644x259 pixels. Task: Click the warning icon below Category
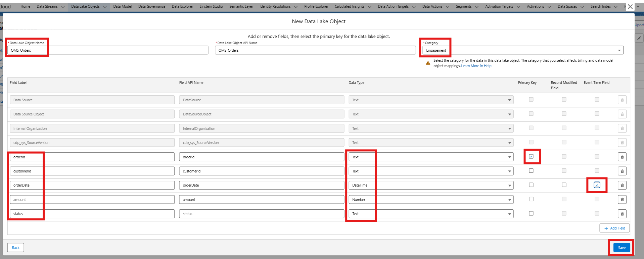coord(428,63)
